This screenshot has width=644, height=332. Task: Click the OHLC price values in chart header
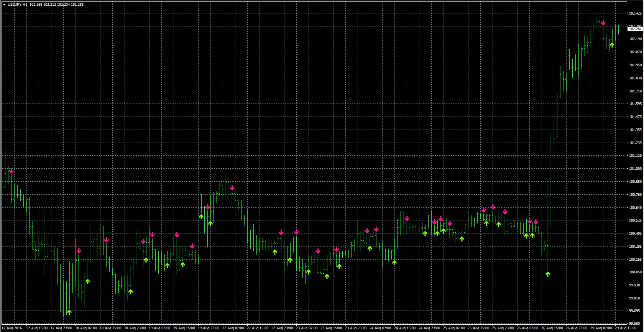[56, 5]
